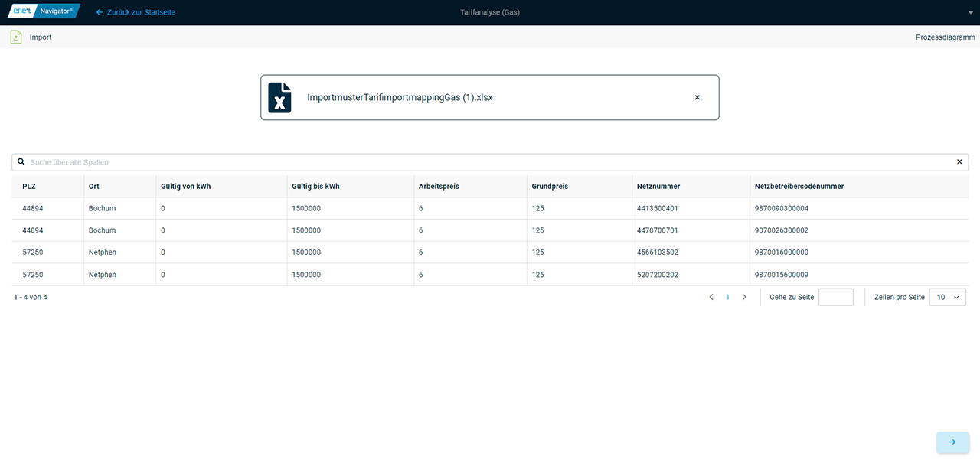
Task: Click the Import menu label
Action: 41,37
